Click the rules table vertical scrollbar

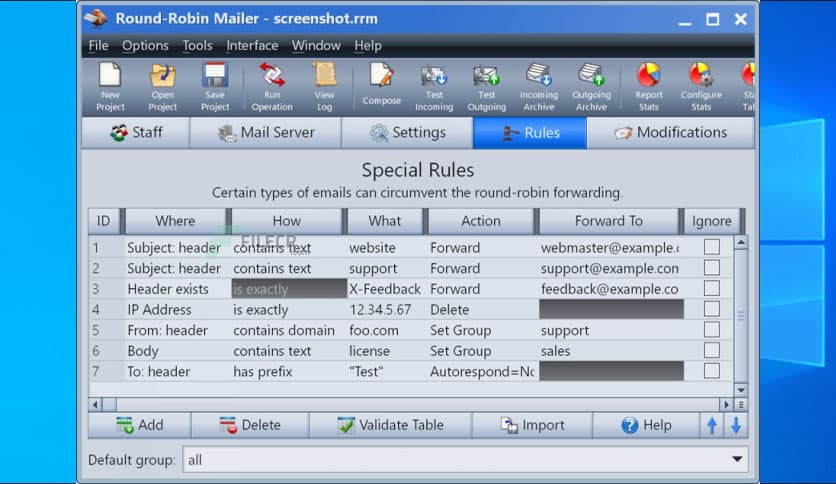point(741,315)
